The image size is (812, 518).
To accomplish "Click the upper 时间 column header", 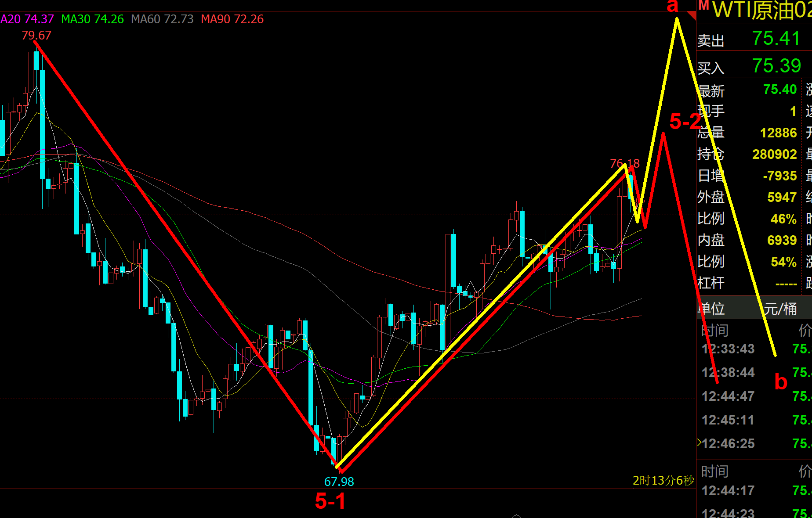I will pos(715,330).
